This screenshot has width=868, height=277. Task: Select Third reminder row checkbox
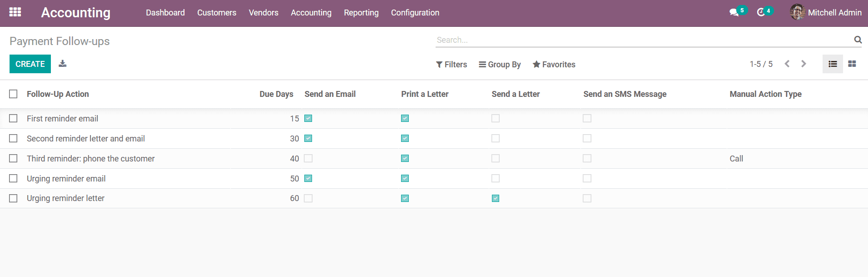click(x=13, y=158)
